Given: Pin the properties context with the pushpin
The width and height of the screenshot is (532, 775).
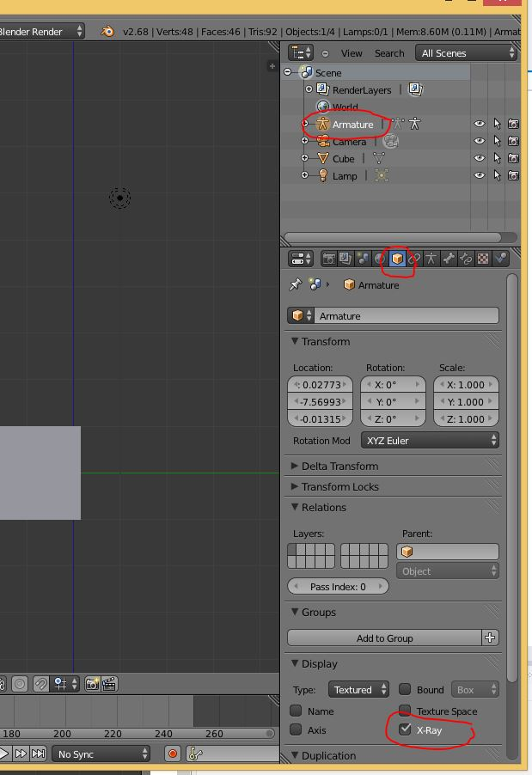Looking at the screenshot, I should click(x=295, y=284).
